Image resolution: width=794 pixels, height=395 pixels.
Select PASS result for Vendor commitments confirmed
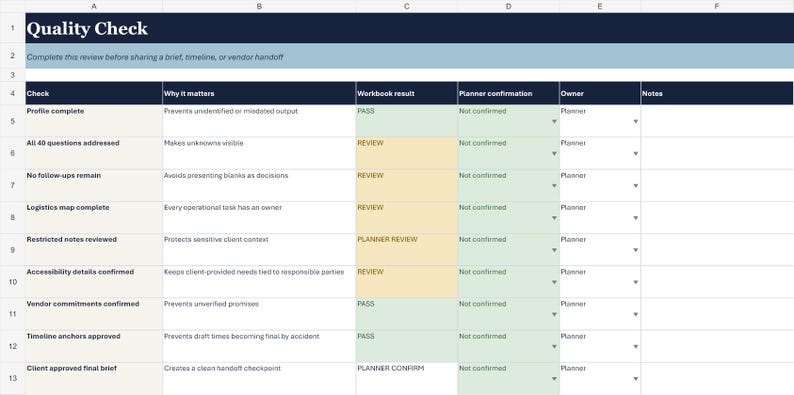pyautogui.click(x=407, y=314)
